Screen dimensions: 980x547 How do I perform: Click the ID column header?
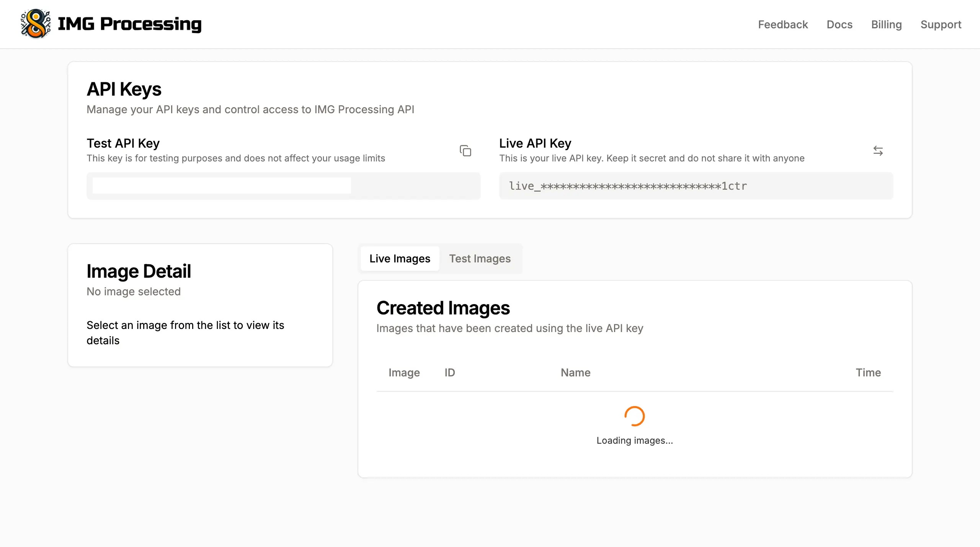pyautogui.click(x=449, y=373)
